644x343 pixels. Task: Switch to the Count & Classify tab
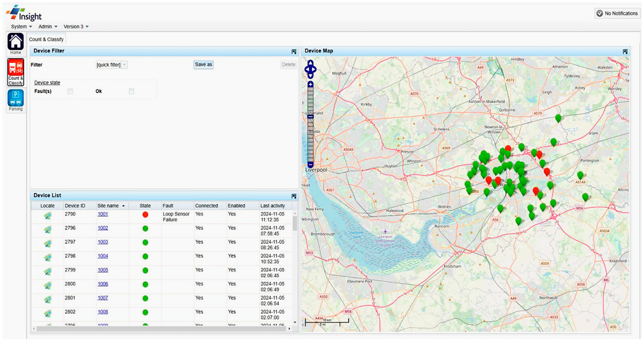46,39
